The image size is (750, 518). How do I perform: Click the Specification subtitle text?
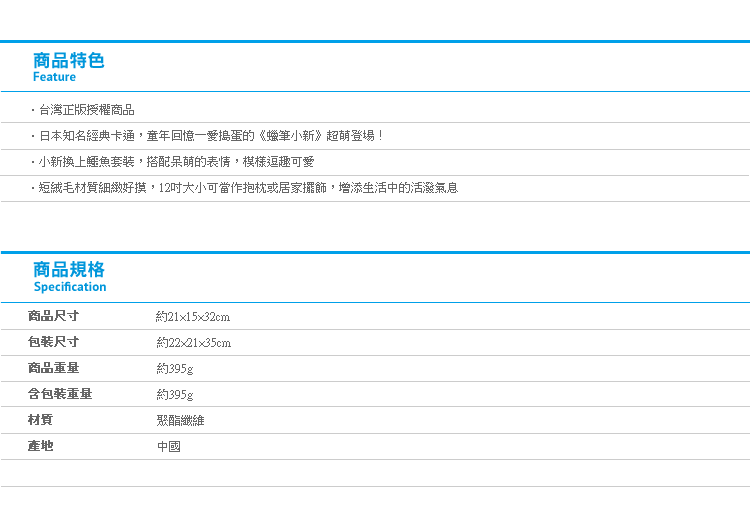(70, 287)
